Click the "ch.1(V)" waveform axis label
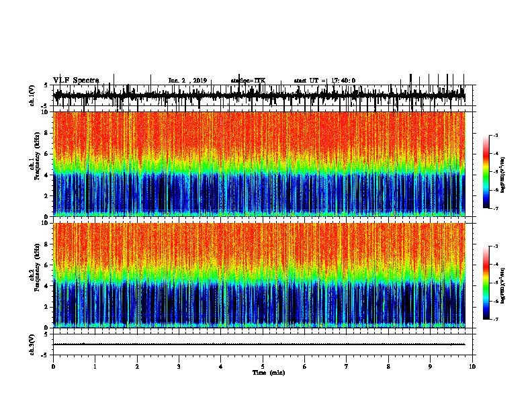This screenshot has width=532, height=411. tap(32, 95)
